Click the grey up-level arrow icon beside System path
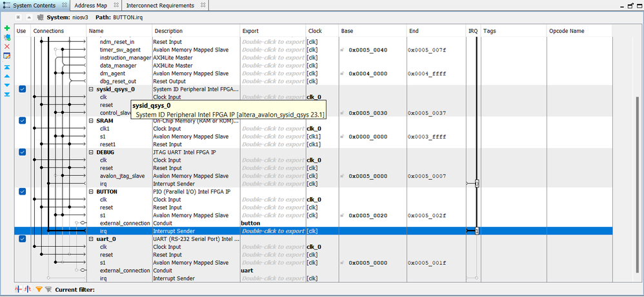The image size is (644, 297). 29,17
